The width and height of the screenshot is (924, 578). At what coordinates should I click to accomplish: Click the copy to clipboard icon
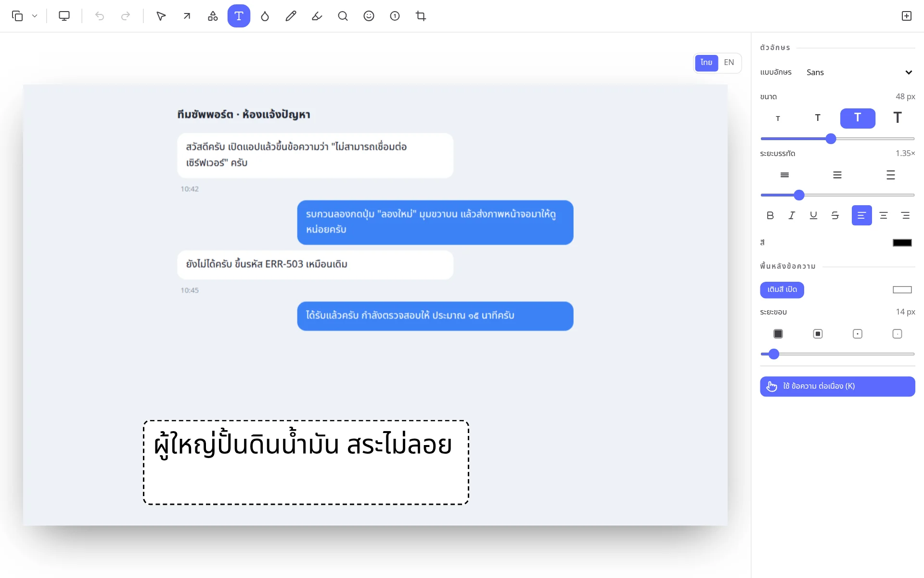tap(17, 16)
